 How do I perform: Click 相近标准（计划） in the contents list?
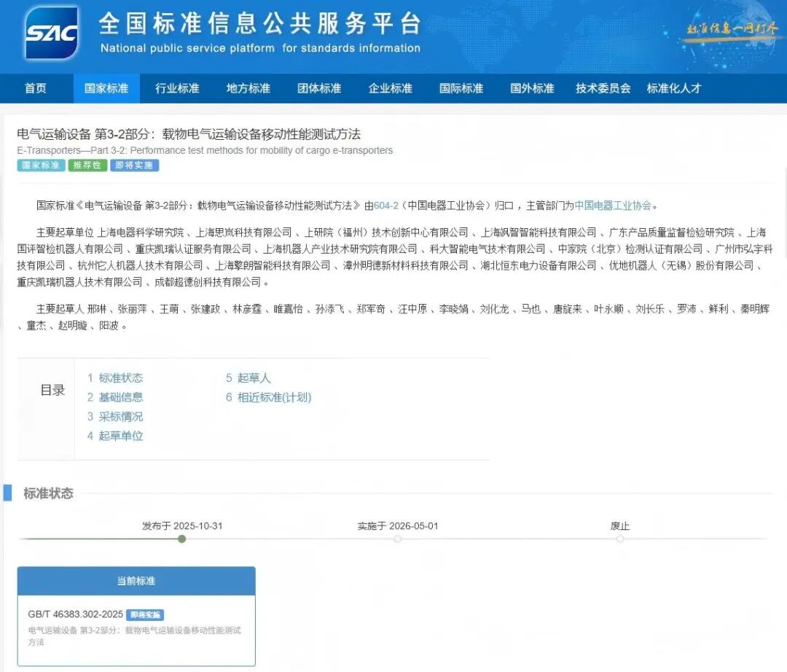(x=270, y=397)
